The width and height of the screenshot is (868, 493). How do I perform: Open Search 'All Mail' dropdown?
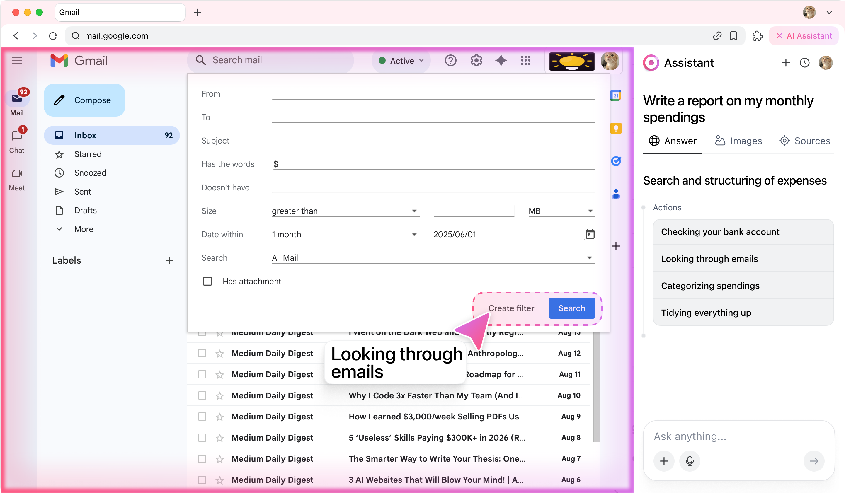coord(433,258)
